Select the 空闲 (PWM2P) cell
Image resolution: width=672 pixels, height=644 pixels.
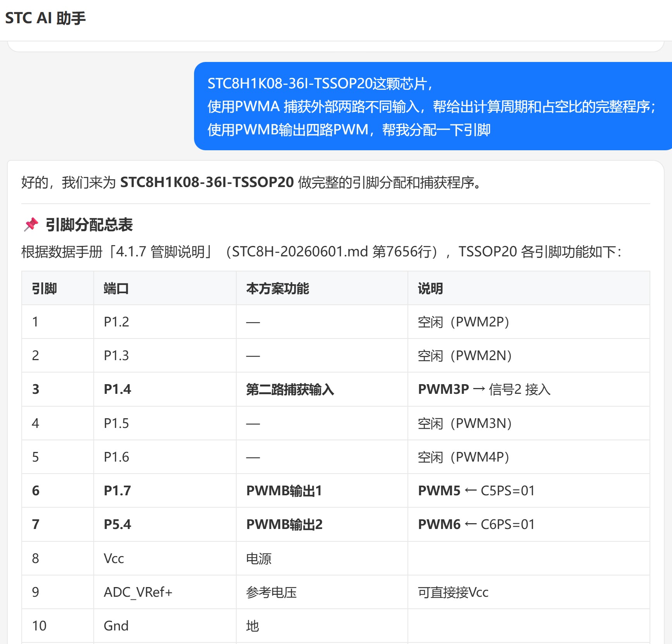pos(529,322)
